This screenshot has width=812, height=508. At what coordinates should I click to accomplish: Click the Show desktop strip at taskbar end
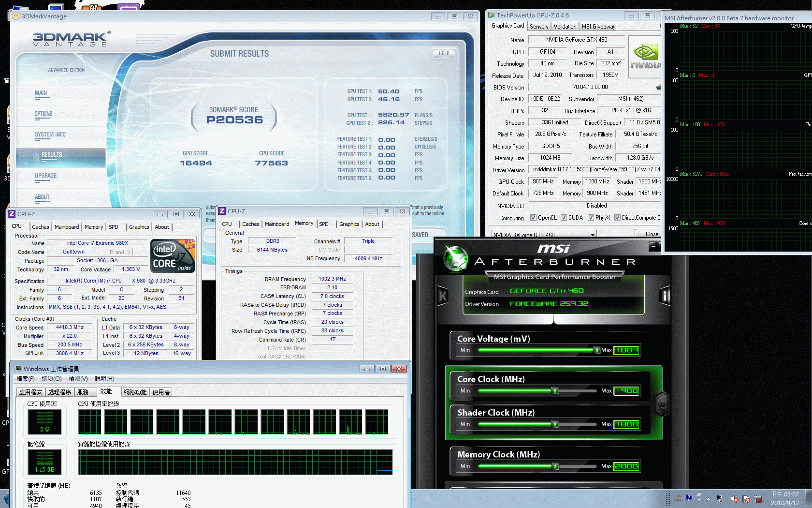pyautogui.click(x=809, y=499)
